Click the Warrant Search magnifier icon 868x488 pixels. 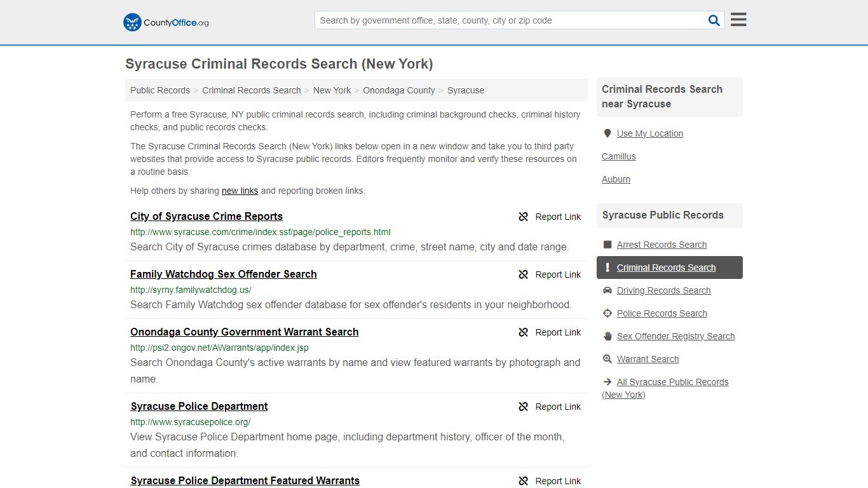click(x=607, y=359)
